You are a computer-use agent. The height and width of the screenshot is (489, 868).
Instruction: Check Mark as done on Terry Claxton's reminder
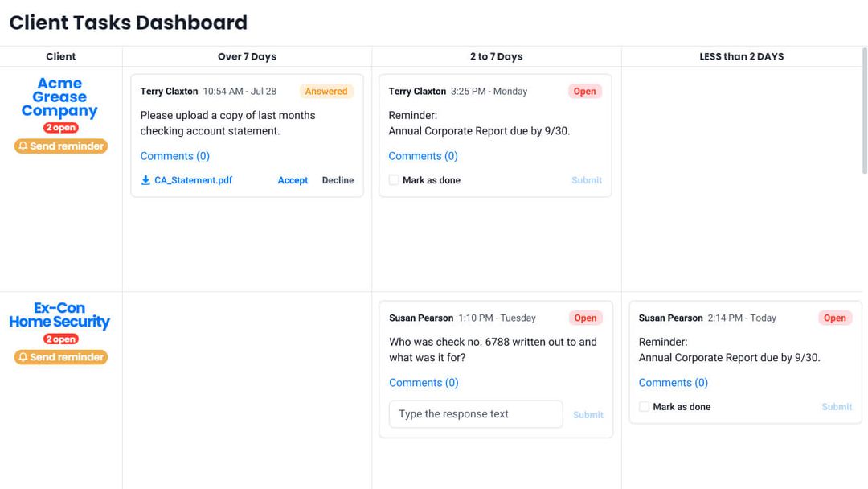point(394,180)
